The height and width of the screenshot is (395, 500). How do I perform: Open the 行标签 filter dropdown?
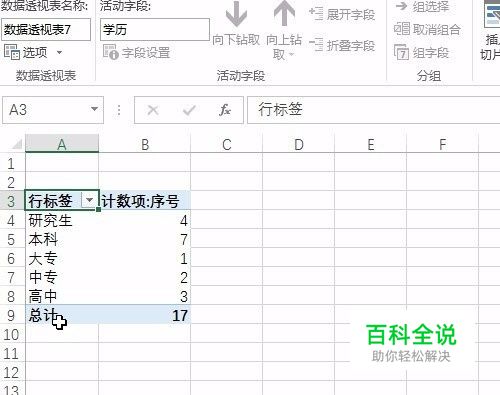[x=89, y=200]
